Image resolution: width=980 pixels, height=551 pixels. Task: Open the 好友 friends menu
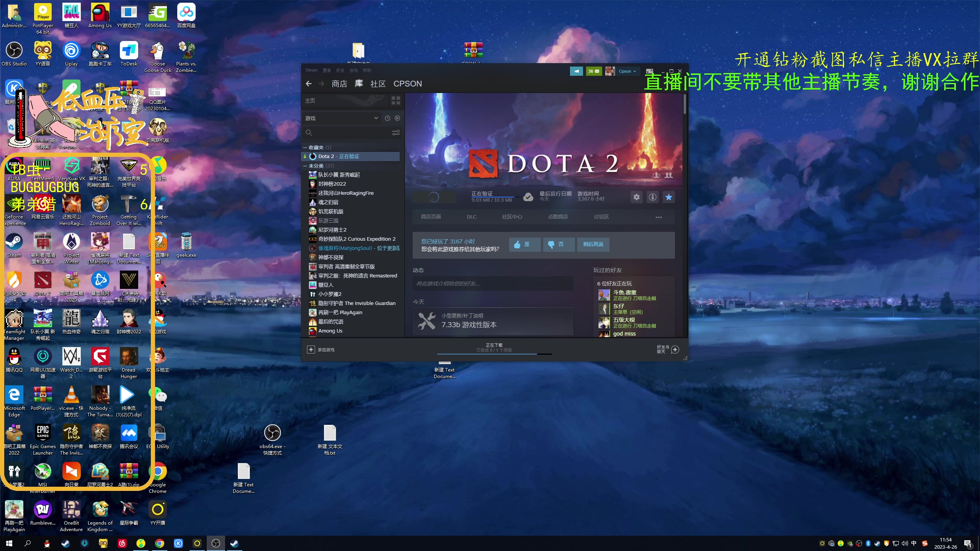coord(340,70)
